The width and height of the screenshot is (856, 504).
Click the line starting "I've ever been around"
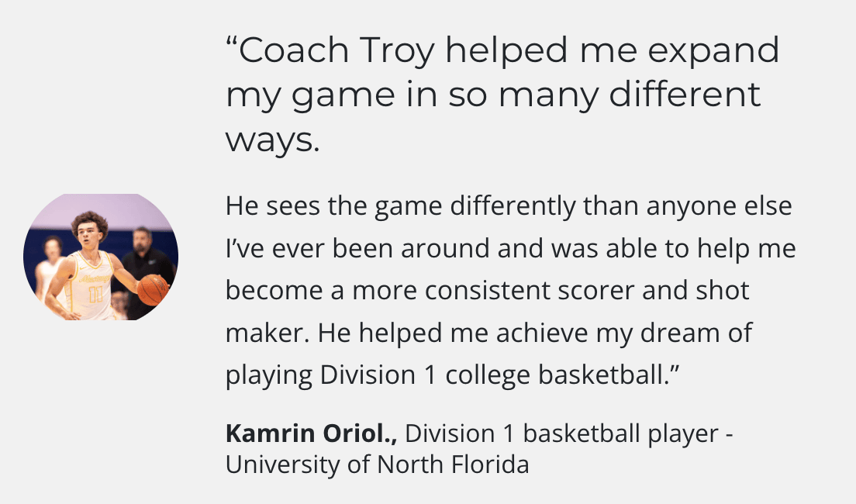(x=510, y=249)
